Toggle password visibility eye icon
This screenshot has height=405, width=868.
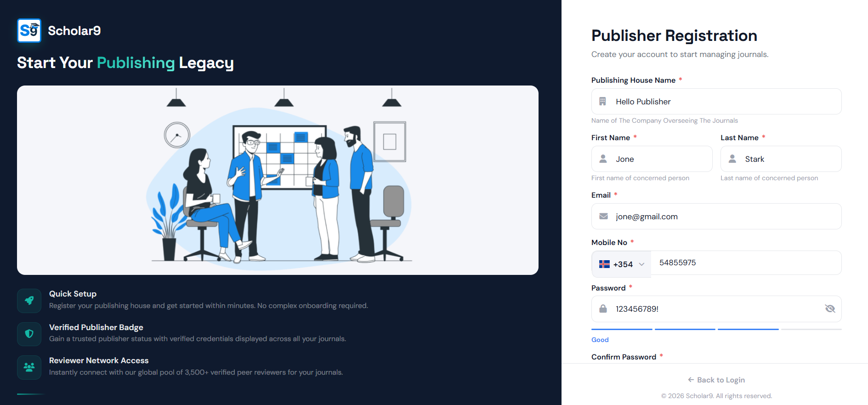(x=830, y=308)
